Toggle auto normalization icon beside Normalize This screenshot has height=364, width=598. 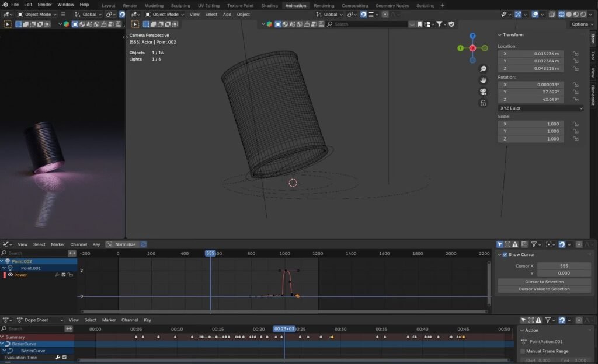pyautogui.click(x=144, y=244)
